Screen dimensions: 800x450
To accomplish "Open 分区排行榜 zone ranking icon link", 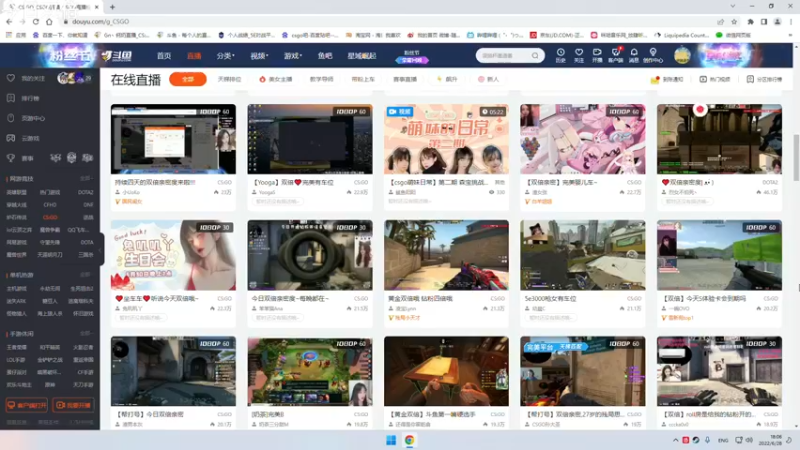I will pos(764,79).
